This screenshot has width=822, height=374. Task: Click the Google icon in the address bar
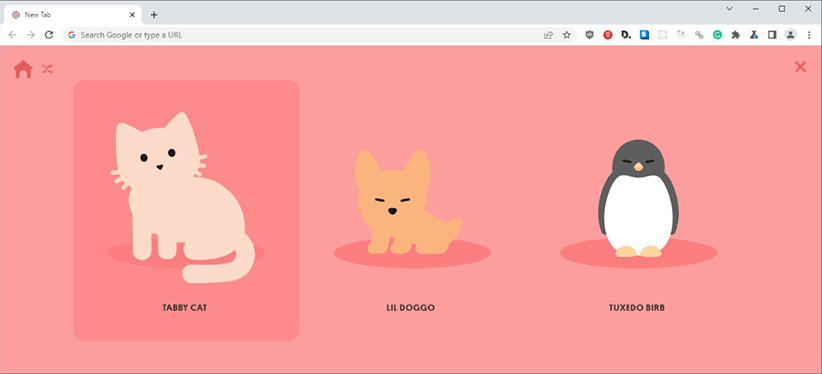(x=72, y=35)
